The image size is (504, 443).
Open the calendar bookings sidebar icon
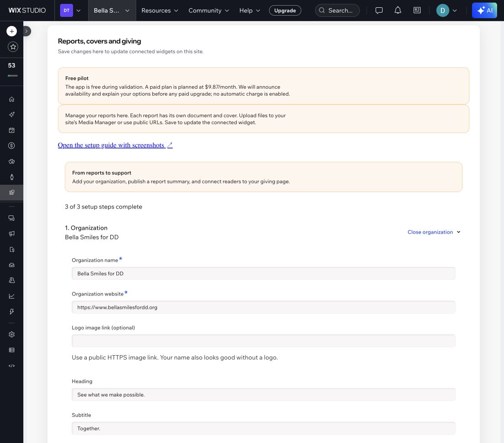click(x=12, y=130)
